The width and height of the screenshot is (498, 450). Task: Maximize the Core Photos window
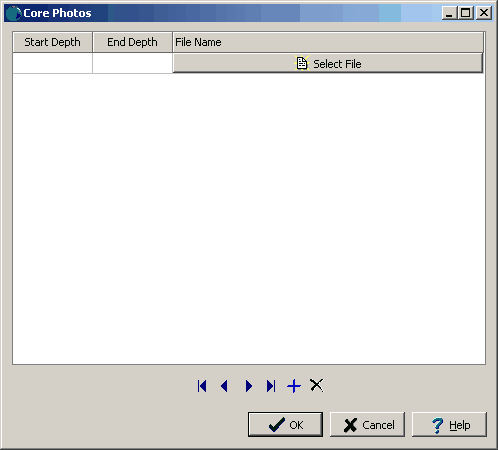pos(466,13)
